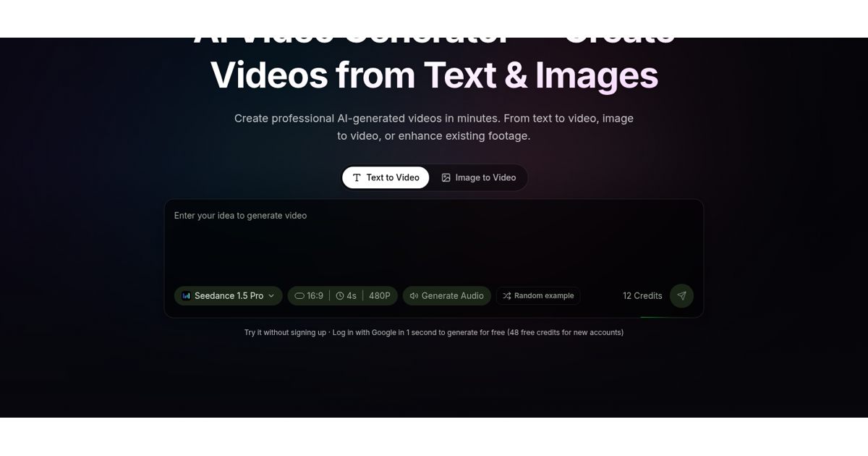
Task: Click the shuffle icon on Random example
Action: pyautogui.click(x=507, y=295)
